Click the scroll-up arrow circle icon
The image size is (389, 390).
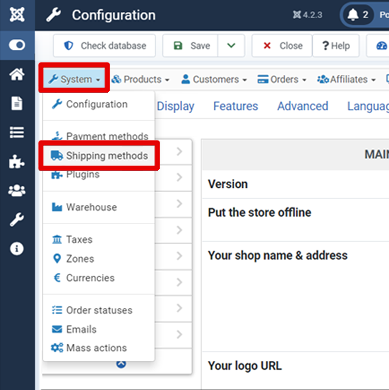121,364
